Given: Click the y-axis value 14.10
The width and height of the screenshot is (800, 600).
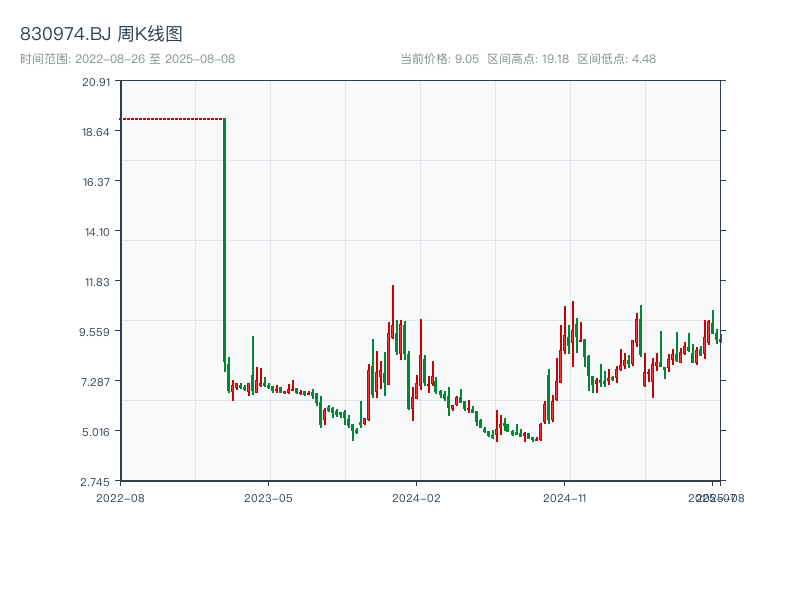Looking at the screenshot, I should click(x=97, y=232).
